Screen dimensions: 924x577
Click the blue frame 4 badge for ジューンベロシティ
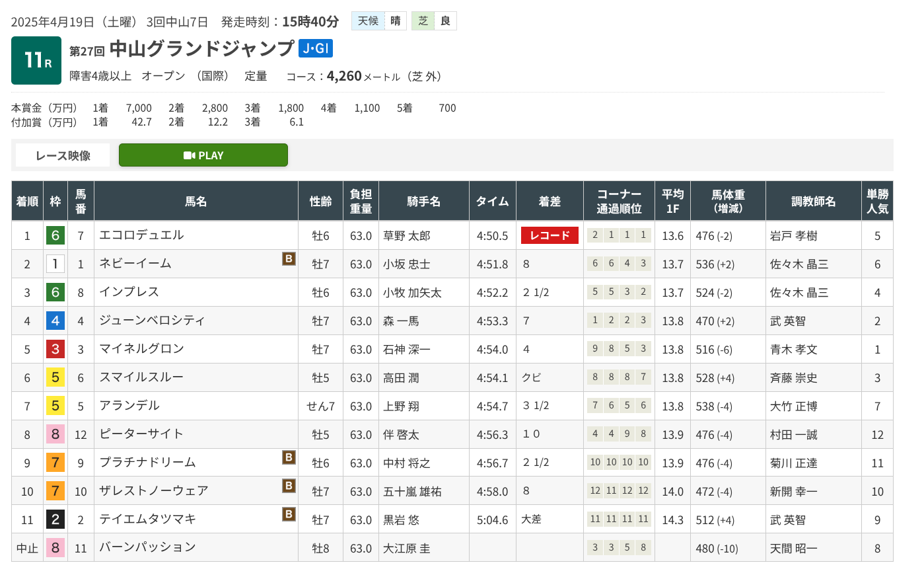(x=55, y=321)
